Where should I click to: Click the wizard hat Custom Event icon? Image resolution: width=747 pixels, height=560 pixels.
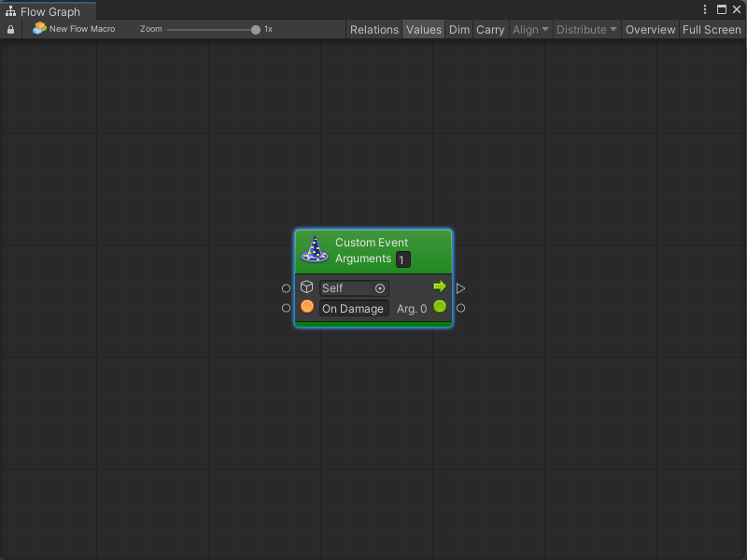click(x=316, y=250)
